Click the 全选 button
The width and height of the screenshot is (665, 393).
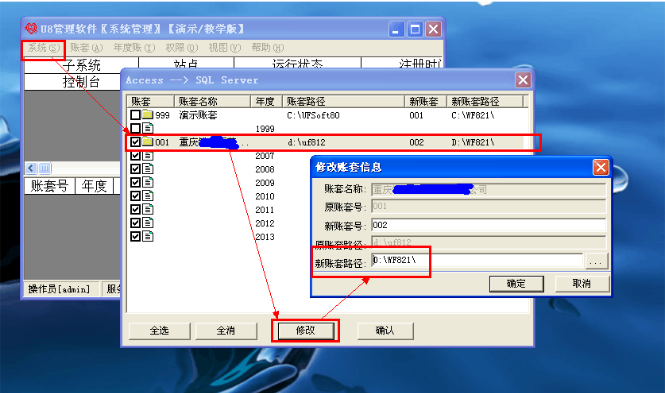(159, 331)
